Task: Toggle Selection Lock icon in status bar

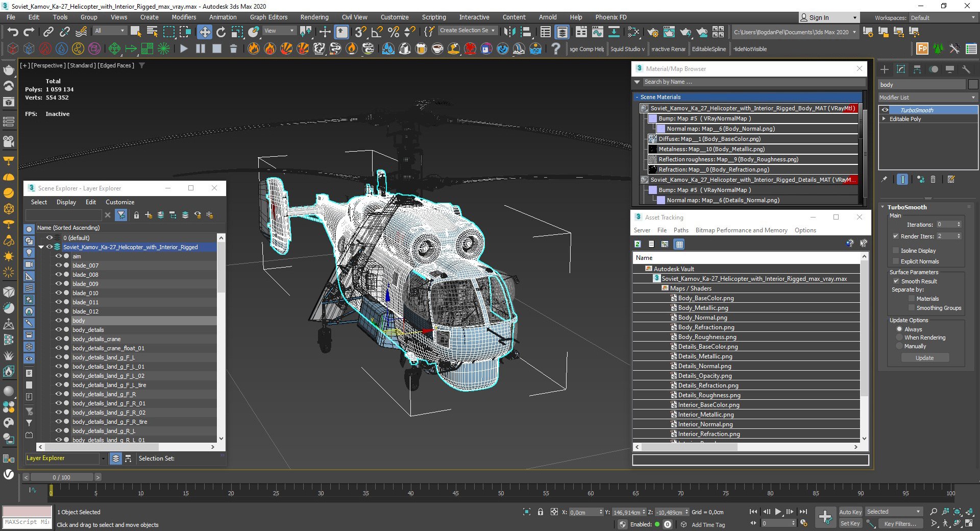Action: (540, 512)
